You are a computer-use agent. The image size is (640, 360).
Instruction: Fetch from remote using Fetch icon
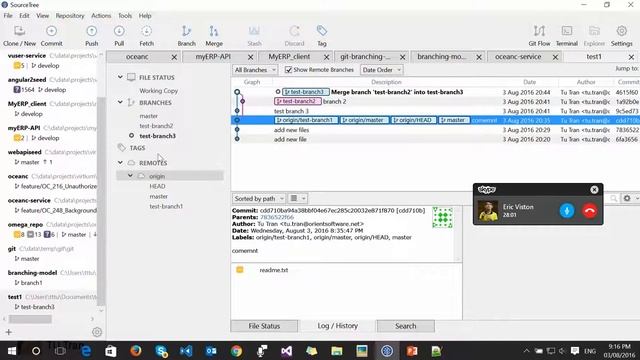147,31
